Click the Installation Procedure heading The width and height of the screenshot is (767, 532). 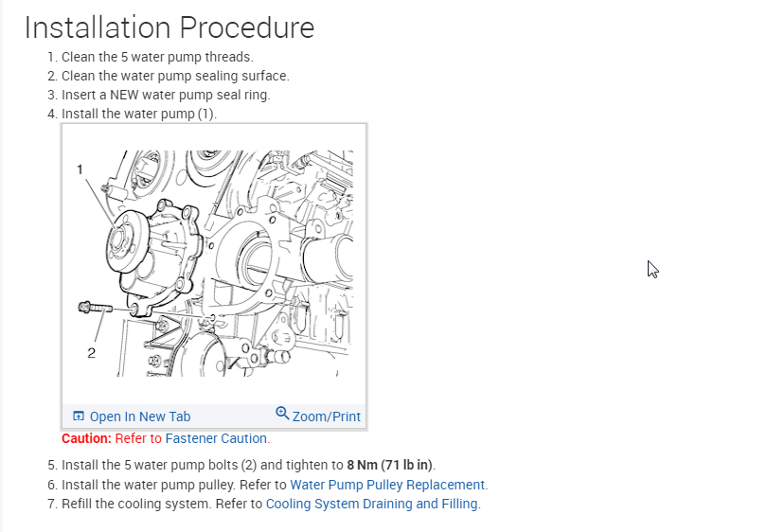point(169,27)
